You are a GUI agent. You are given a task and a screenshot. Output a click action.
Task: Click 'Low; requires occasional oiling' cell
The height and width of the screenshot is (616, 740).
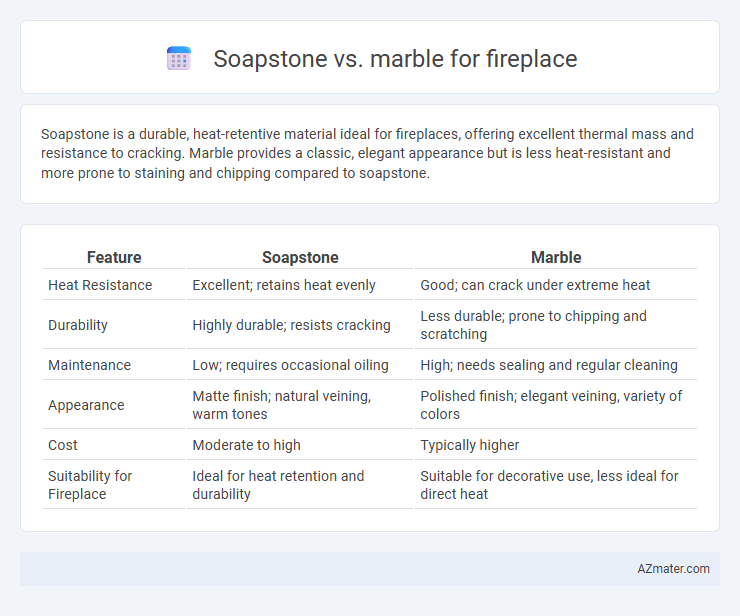(x=290, y=365)
